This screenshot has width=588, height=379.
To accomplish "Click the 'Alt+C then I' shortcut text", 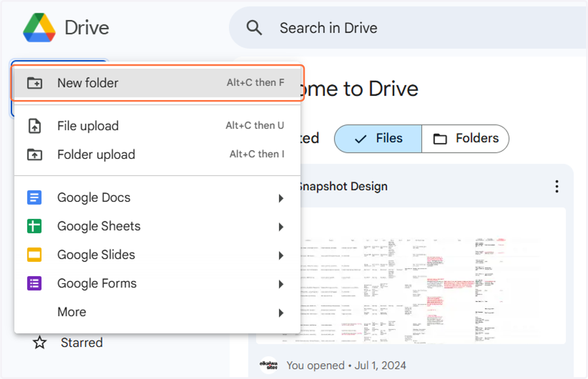I will pyautogui.click(x=257, y=154).
